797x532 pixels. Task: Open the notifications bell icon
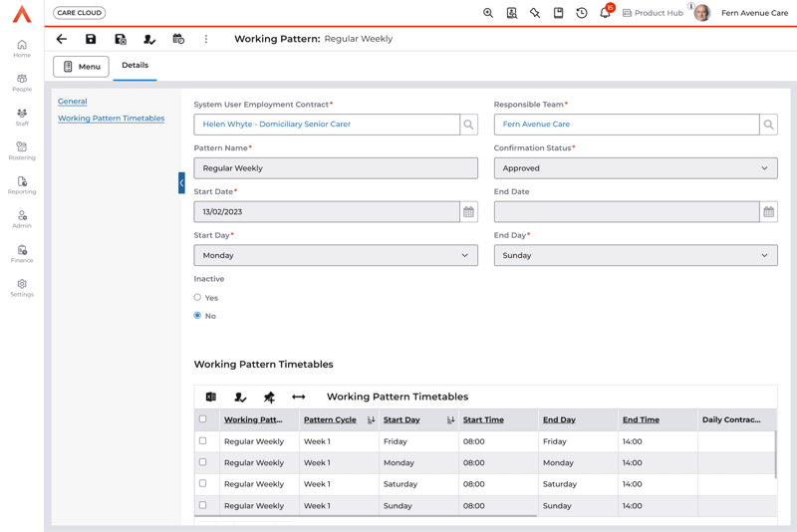coord(605,13)
